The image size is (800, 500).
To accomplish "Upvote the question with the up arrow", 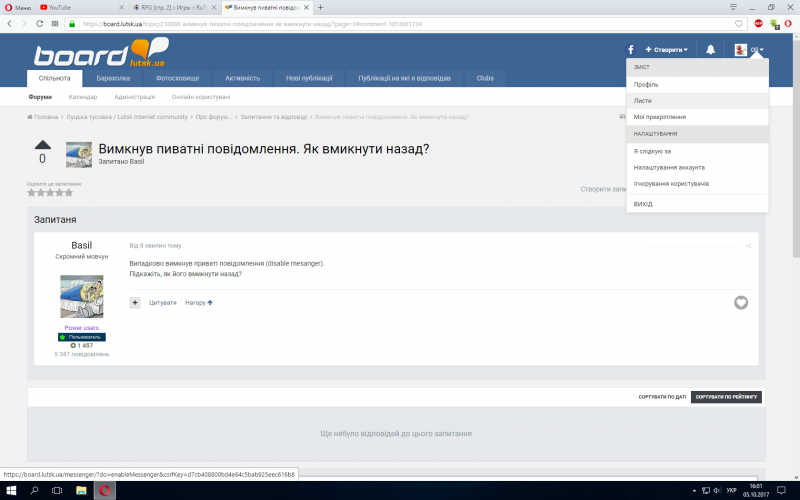I will pos(42,144).
